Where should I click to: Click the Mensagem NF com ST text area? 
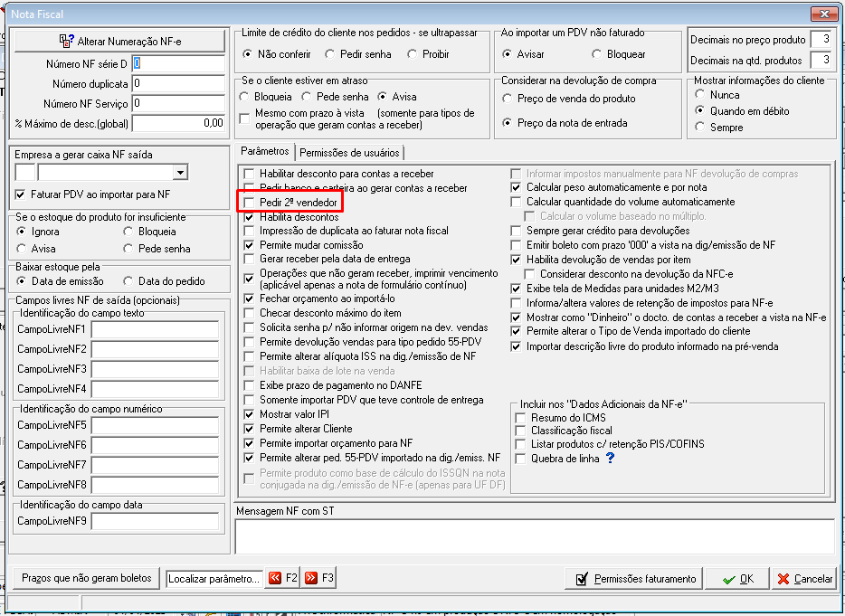click(534, 535)
